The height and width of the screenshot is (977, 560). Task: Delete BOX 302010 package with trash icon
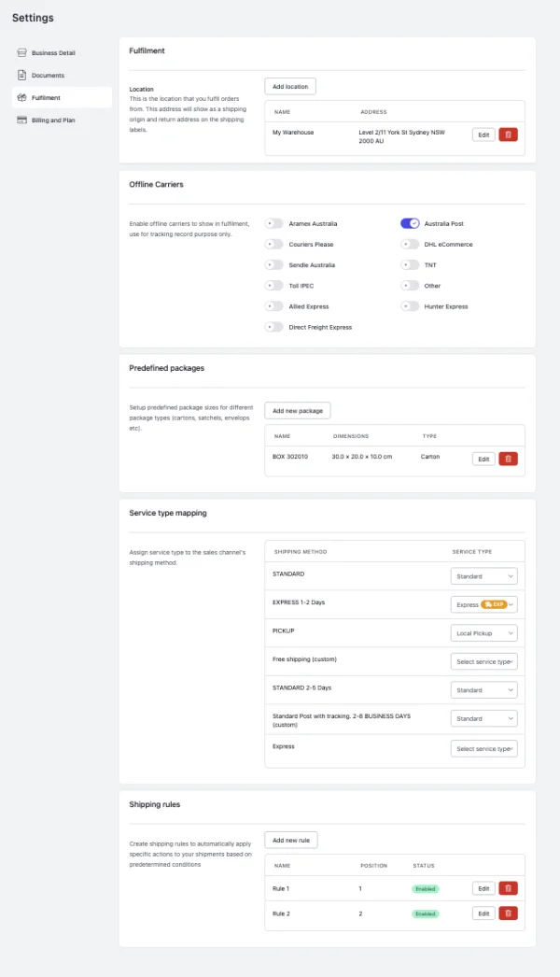point(509,460)
